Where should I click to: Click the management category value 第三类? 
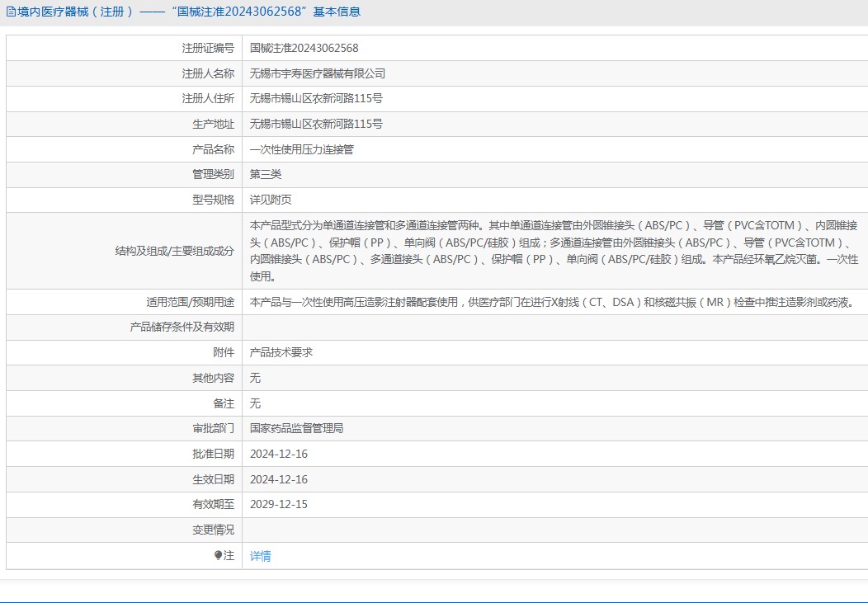tap(266, 175)
